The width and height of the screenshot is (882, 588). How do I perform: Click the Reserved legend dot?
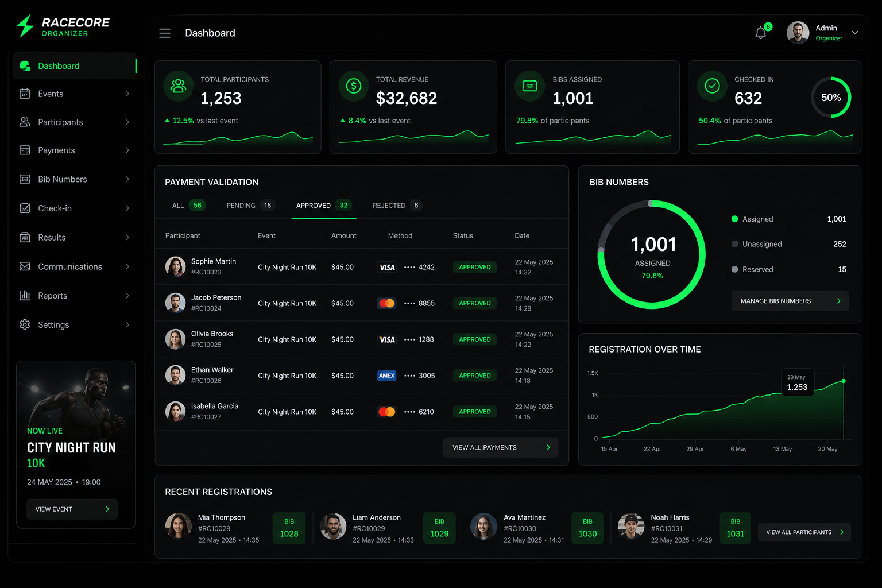point(734,269)
